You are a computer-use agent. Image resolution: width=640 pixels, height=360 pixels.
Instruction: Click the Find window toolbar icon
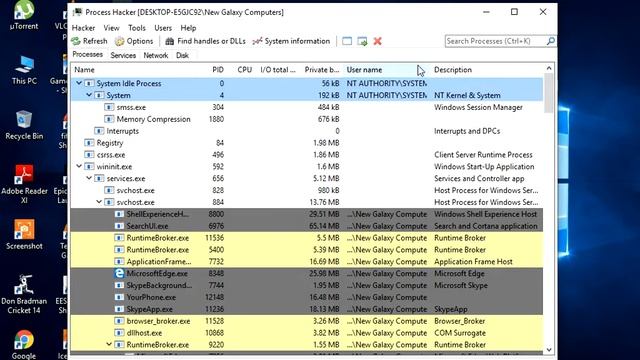347,41
